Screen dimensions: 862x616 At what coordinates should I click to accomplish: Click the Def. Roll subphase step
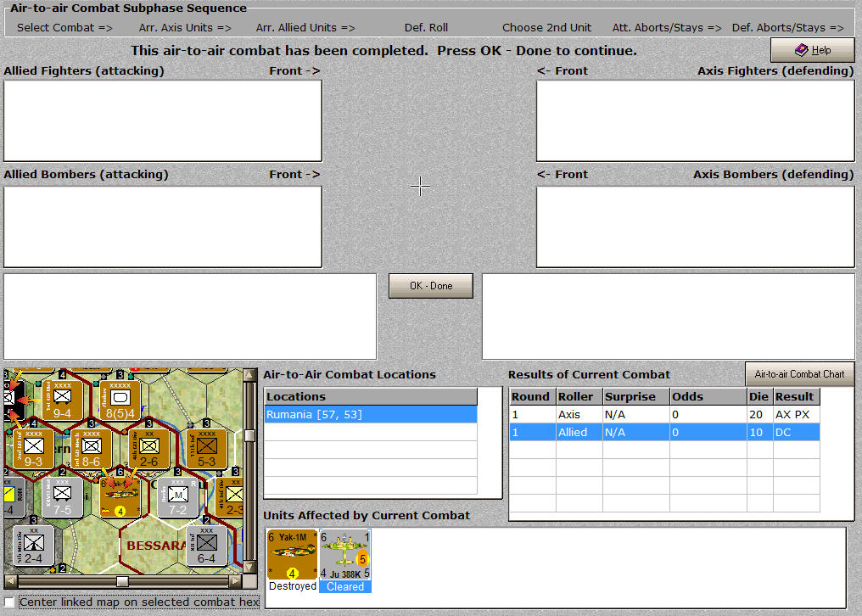(x=426, y=27)
